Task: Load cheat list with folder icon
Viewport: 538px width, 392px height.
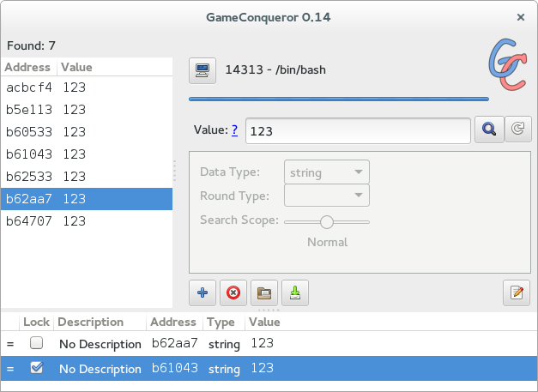Action: click(264, 292)
